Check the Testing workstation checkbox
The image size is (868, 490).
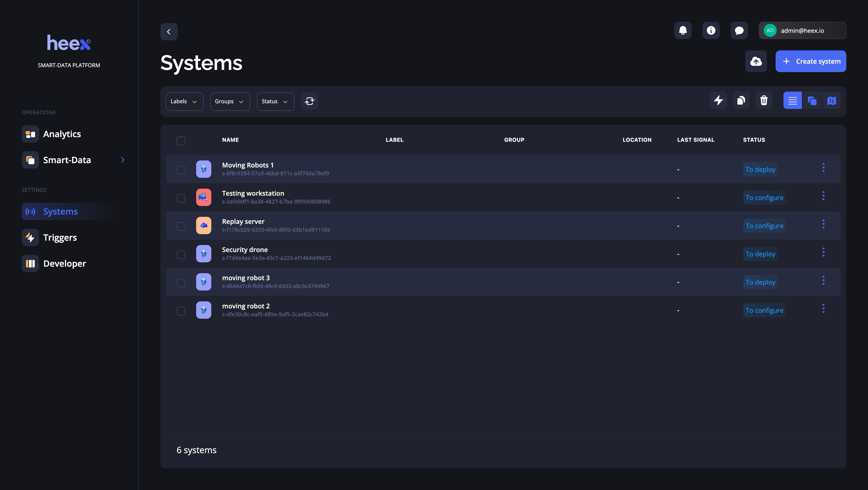point(181,198)
